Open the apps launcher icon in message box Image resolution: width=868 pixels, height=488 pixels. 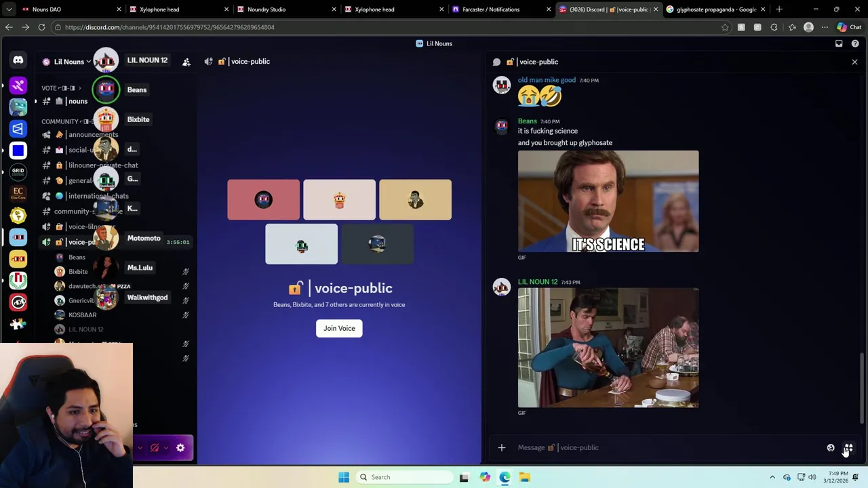(x=848, y=447)
